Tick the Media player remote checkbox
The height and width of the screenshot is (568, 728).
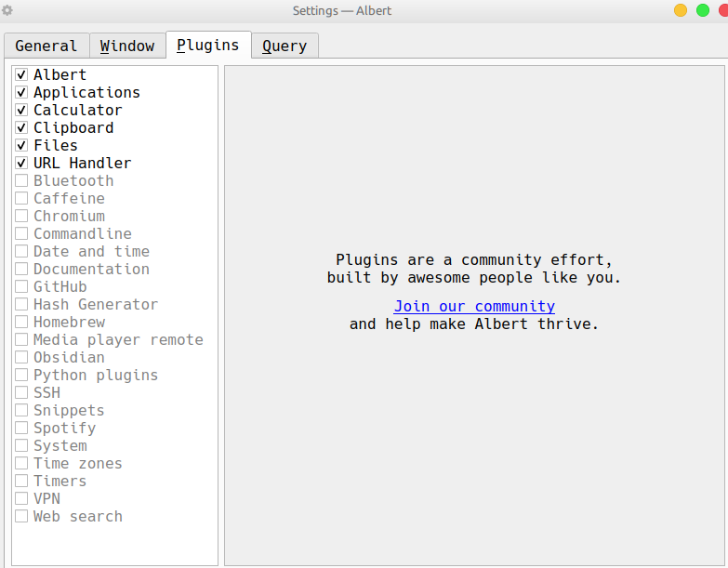[21, 339]
